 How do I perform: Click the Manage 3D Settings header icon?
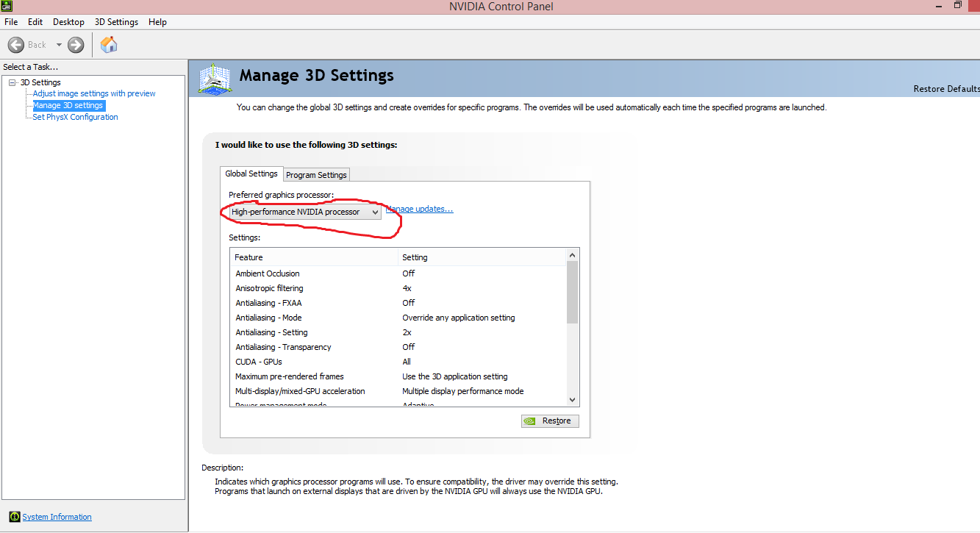216,78
